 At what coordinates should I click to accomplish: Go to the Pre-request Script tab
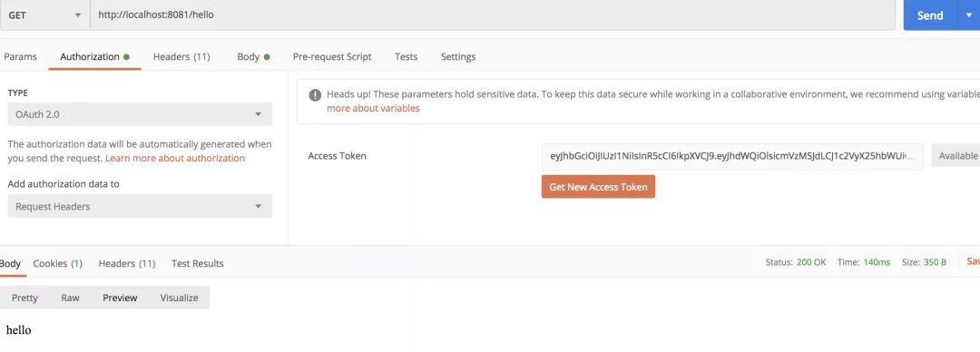point(332,56)
